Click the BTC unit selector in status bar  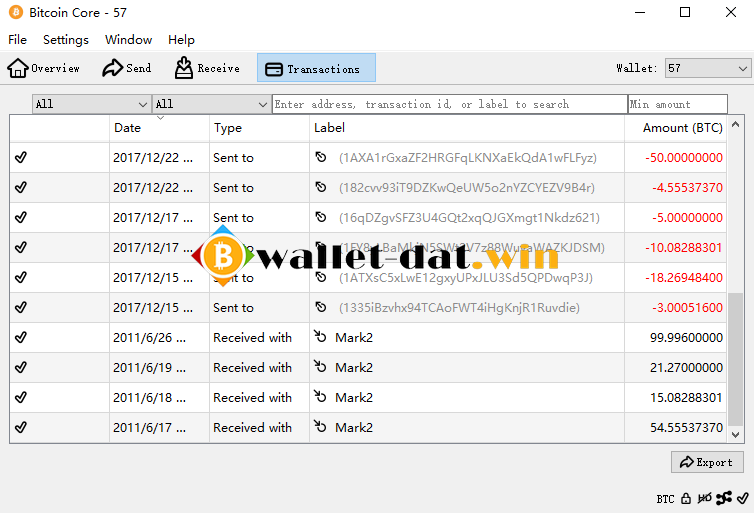click(x=666, y=499)
